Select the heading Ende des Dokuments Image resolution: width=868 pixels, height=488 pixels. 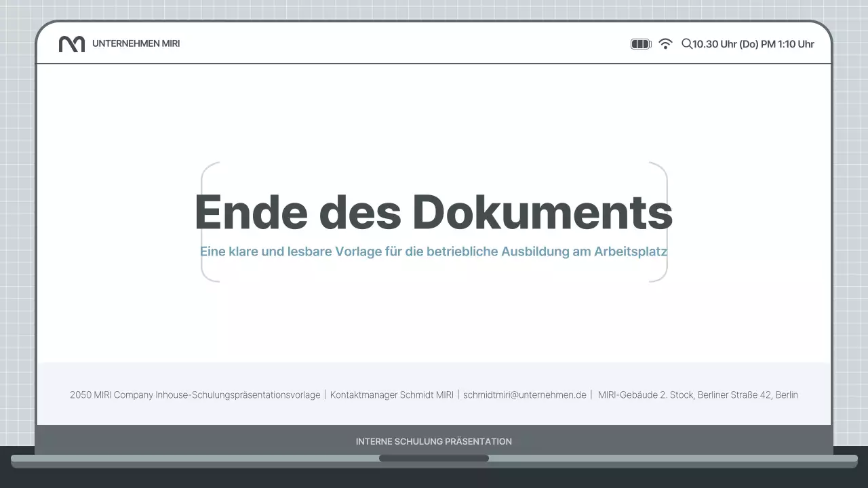click(x=433, y=212)
